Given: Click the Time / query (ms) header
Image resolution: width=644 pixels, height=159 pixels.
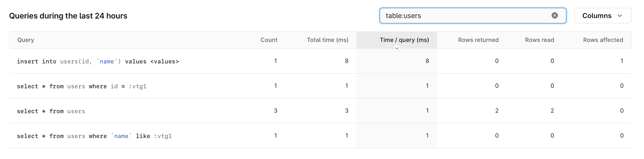Looking at the screenshot, I should 404,40.
